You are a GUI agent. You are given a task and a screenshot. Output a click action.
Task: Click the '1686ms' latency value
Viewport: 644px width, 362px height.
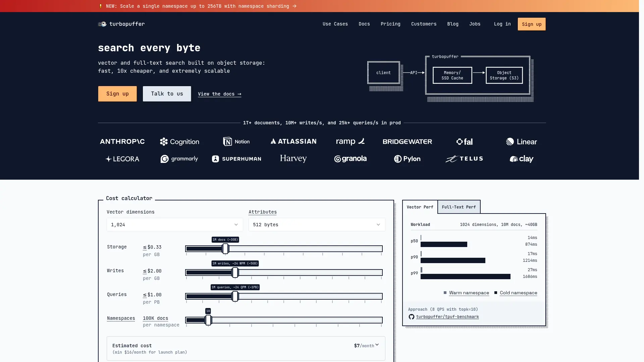(x=530, y=277)
